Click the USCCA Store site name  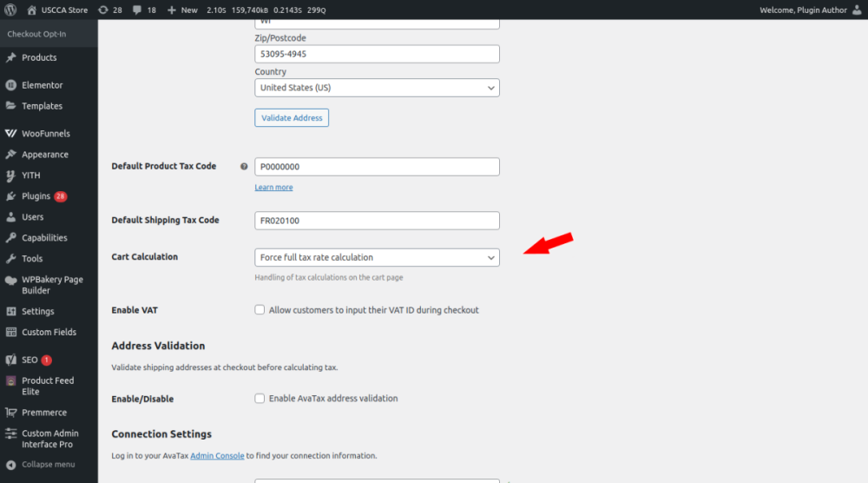coord(64,10)
